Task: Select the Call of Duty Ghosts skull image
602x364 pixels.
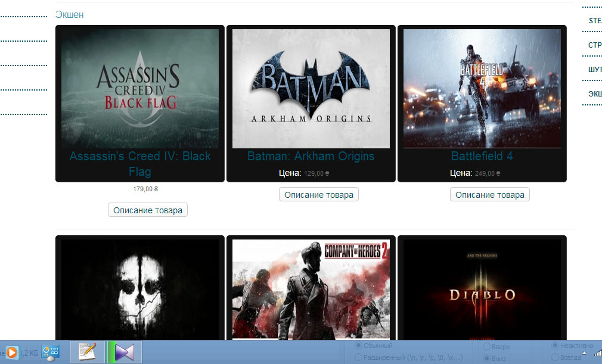Action: [140, 289]
